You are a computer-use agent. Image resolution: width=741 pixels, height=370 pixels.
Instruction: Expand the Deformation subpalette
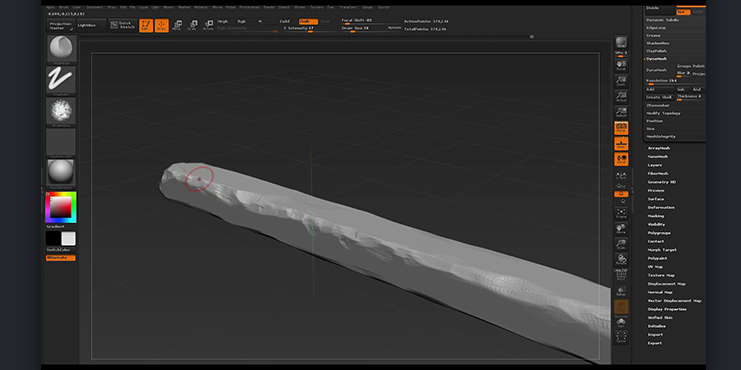pyautogui.click(x=661, y=207)
